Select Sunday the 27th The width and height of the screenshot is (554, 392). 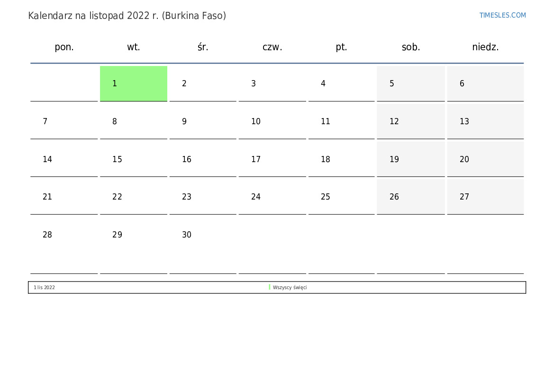pyautogui.click(x=485, y=197)
